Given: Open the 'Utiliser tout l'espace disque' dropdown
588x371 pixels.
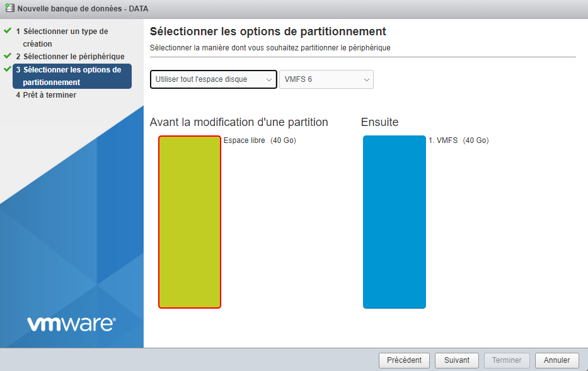Looking at the screenshot, I should coord(214,79).
